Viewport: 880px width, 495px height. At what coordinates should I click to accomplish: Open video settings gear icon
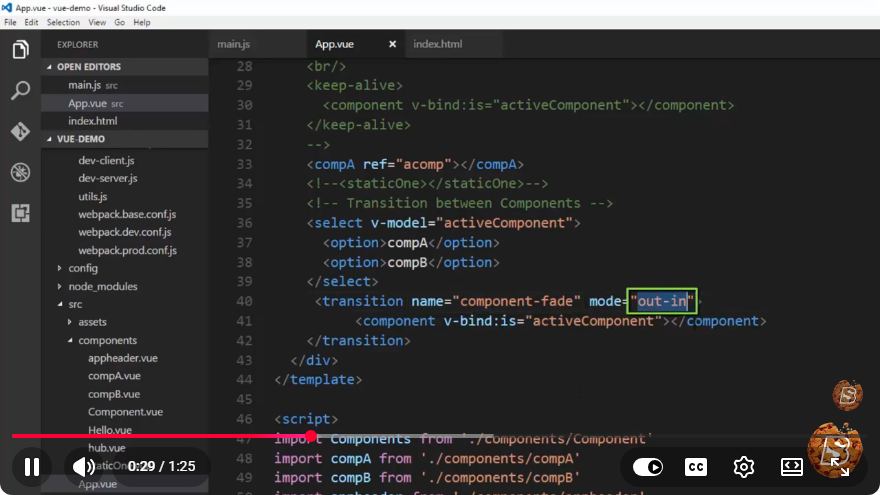click(744, 466)
